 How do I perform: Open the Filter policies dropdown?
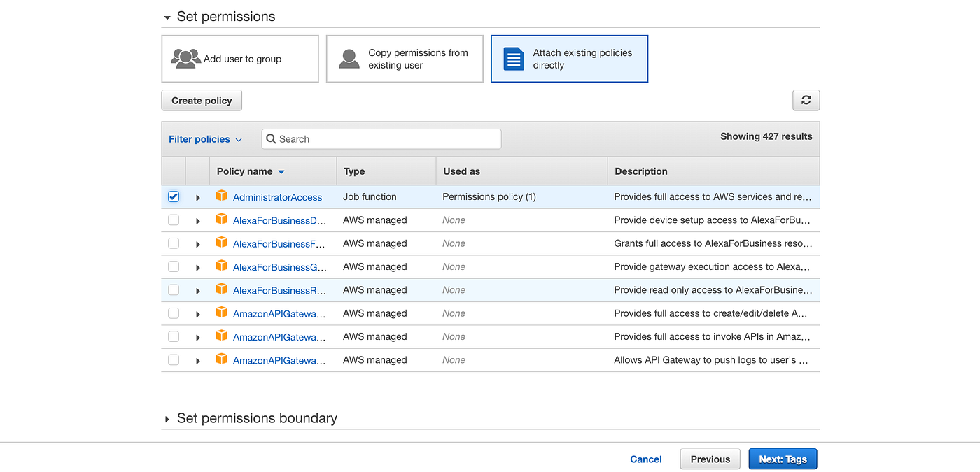point(205,139)
